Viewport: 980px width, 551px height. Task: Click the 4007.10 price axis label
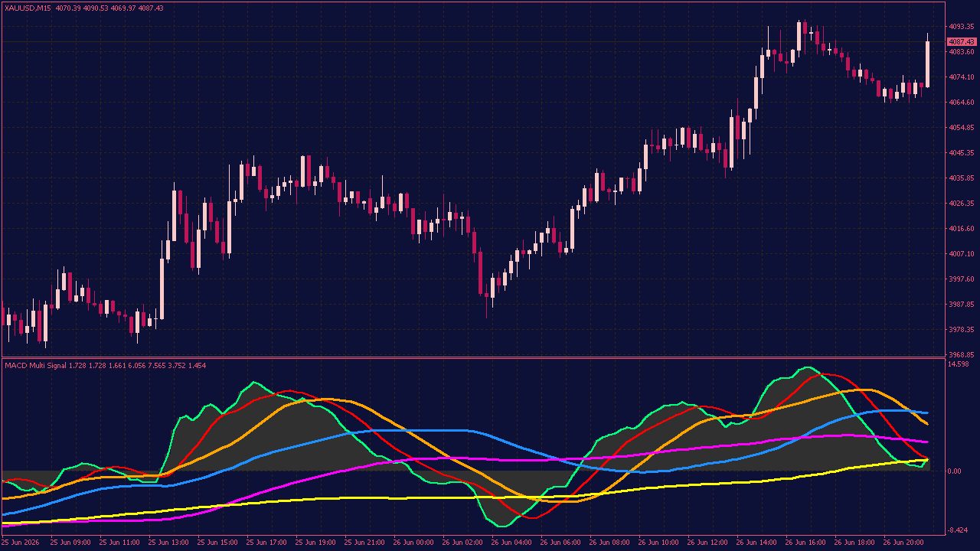(961, 254)
